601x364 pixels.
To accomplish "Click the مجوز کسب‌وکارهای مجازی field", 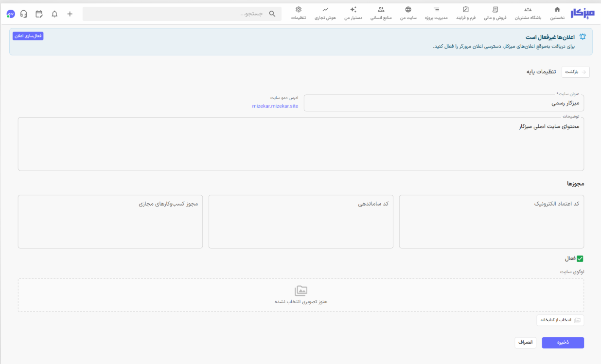I will pos(110,222).
